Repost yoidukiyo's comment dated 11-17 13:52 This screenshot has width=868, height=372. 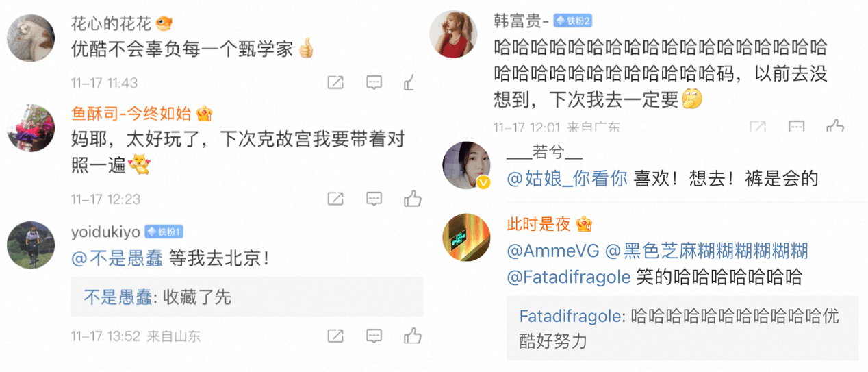click(x=335, y=336)
